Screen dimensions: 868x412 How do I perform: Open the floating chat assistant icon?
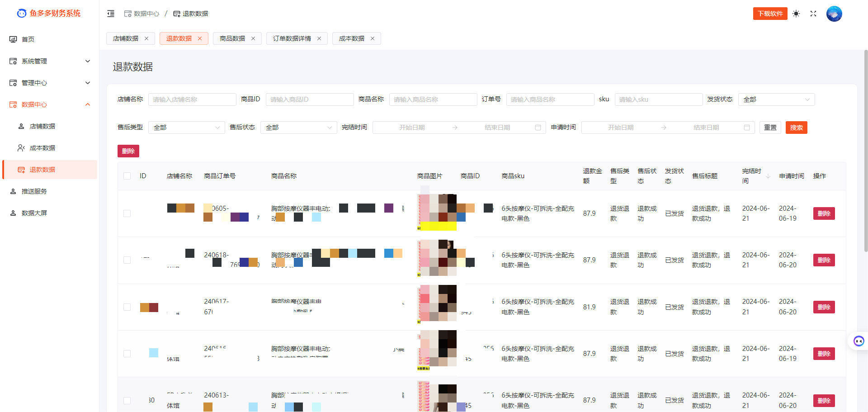[859, 341]
